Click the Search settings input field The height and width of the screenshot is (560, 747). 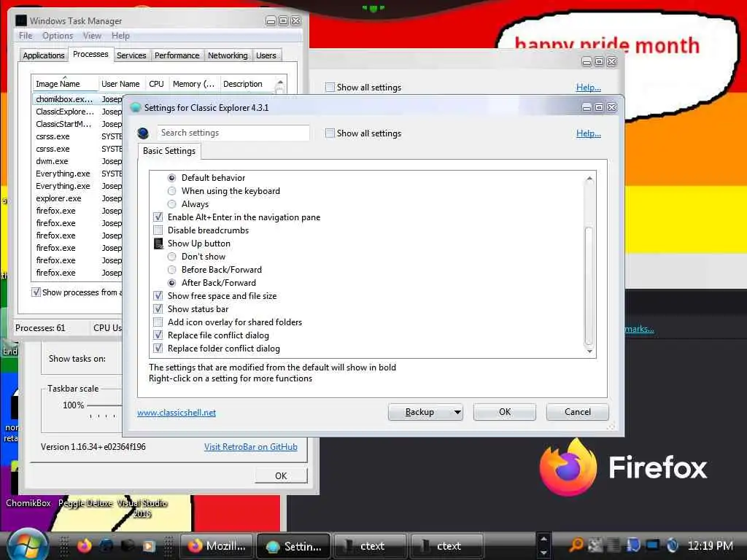click(x=233, y=133)
